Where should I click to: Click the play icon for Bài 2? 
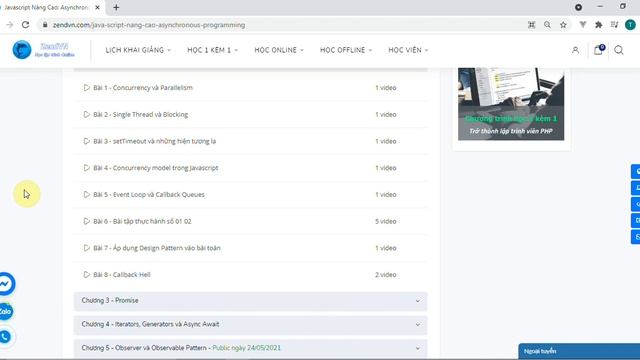(87, 114)
